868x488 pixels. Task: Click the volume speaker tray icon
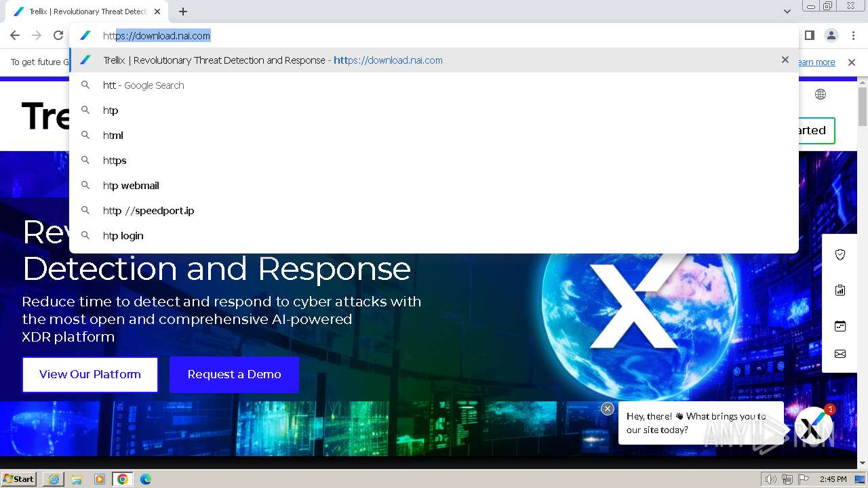[770, 479]
